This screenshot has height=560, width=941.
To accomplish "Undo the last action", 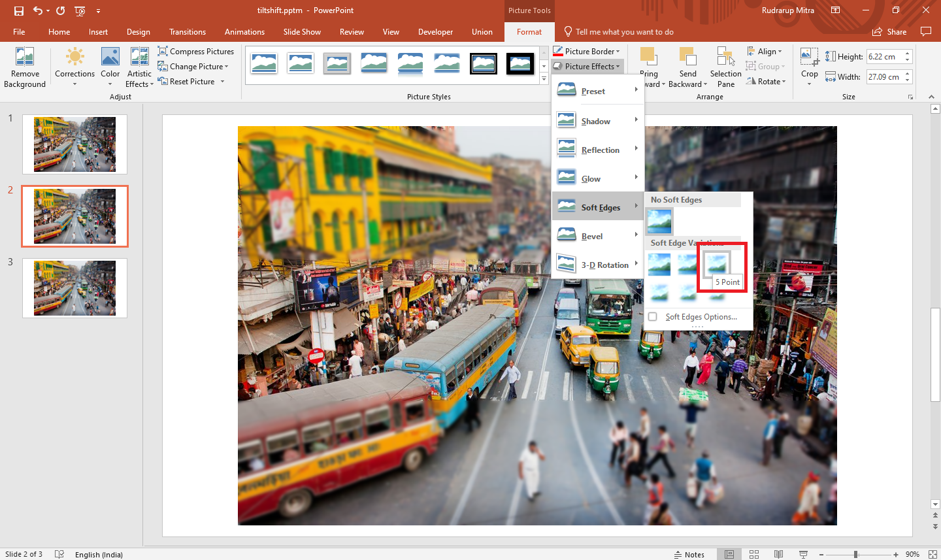I will pos(38,10).
